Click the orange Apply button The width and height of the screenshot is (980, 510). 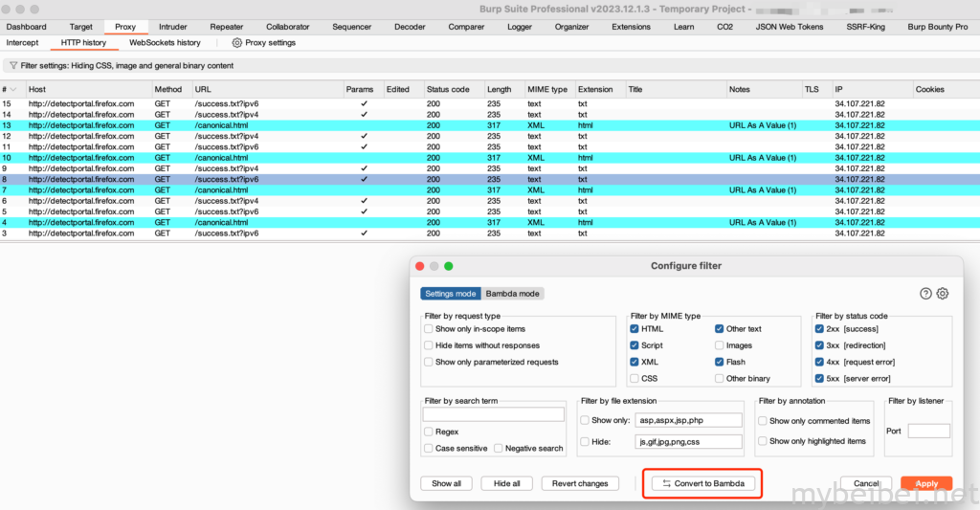pyautogui.click(x=925, y=483)
